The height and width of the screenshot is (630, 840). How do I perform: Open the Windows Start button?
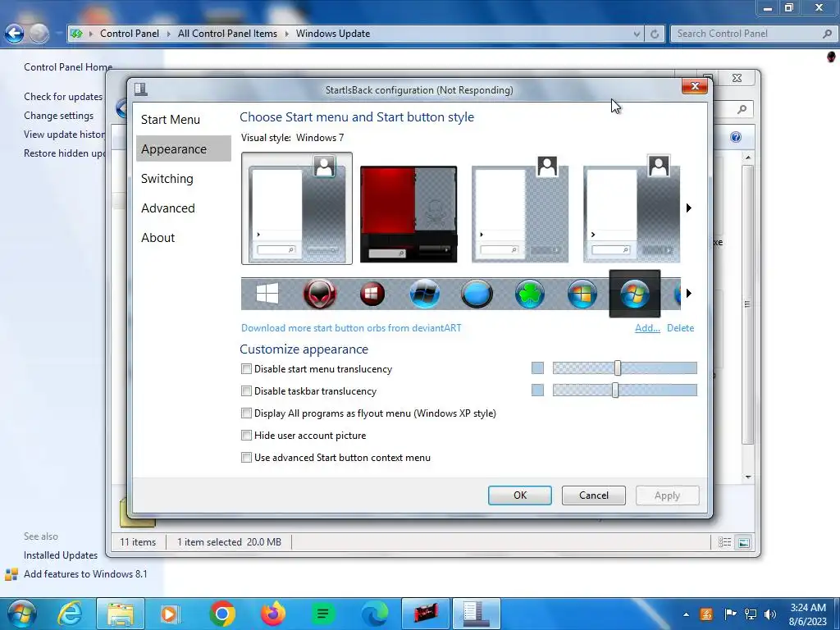tap(21, 614)
